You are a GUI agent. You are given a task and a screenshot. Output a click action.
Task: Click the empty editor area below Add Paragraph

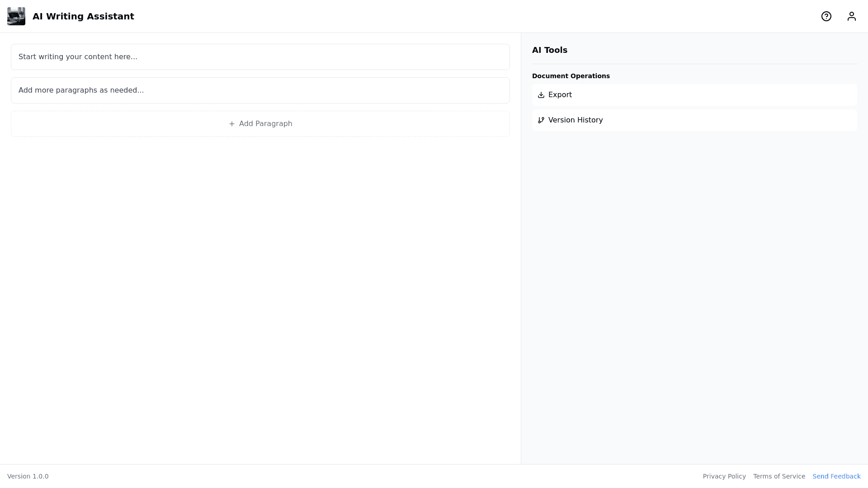click(x=260, y=294)
